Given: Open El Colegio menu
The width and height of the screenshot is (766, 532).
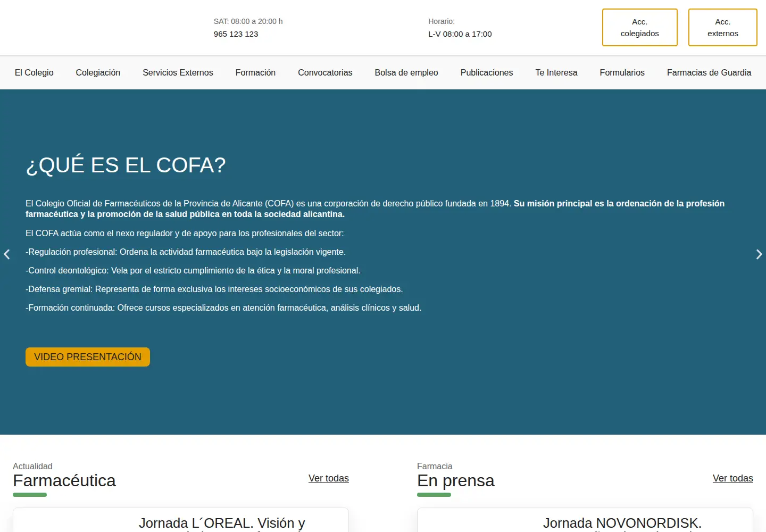Looking at the screenshot, I should pos(34,72).
